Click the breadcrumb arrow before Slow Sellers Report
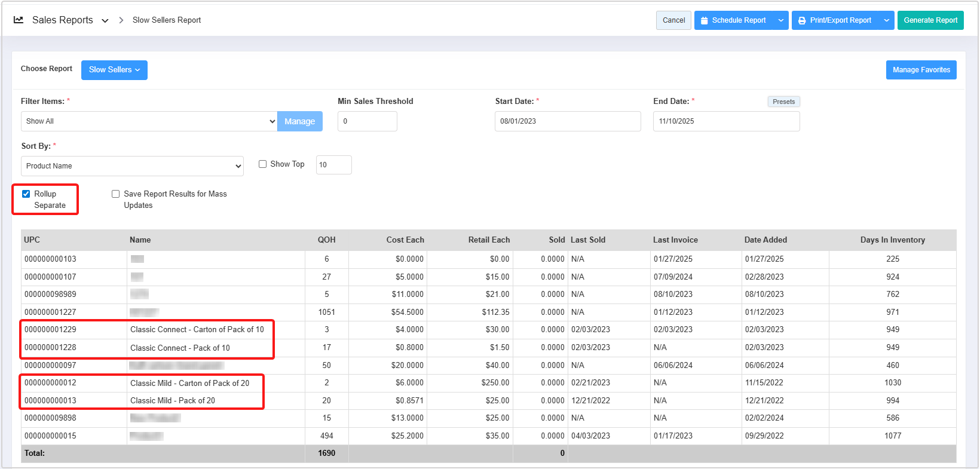Viewport: 980px width, 469px height. (x=121, y=20)
